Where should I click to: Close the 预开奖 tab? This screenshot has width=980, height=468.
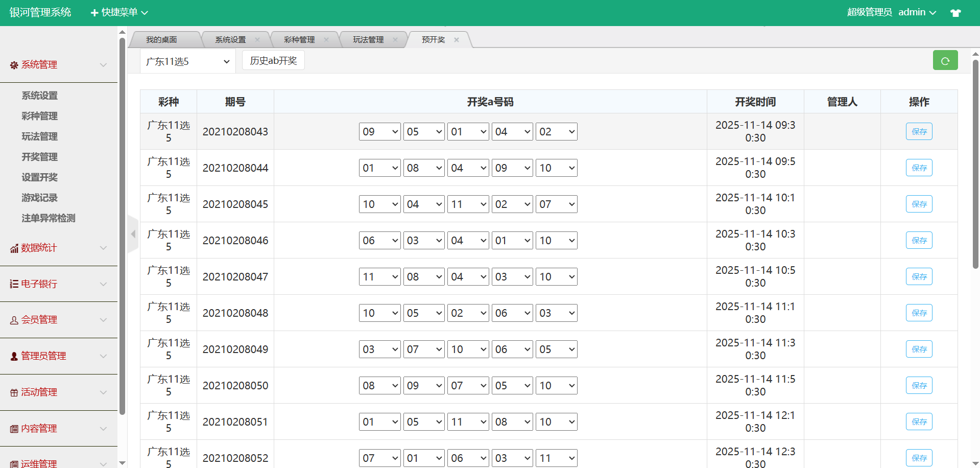click(457, 40)
